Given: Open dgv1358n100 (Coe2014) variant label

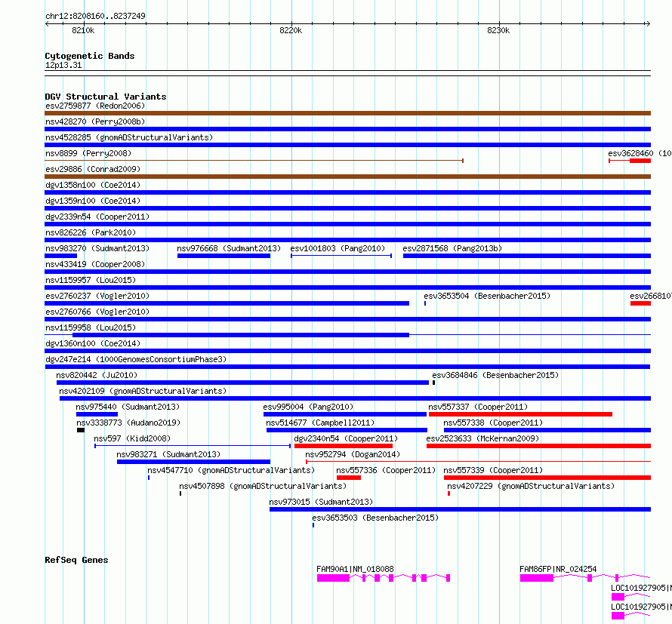Looking at the screenshot, I should coord(93,185).
